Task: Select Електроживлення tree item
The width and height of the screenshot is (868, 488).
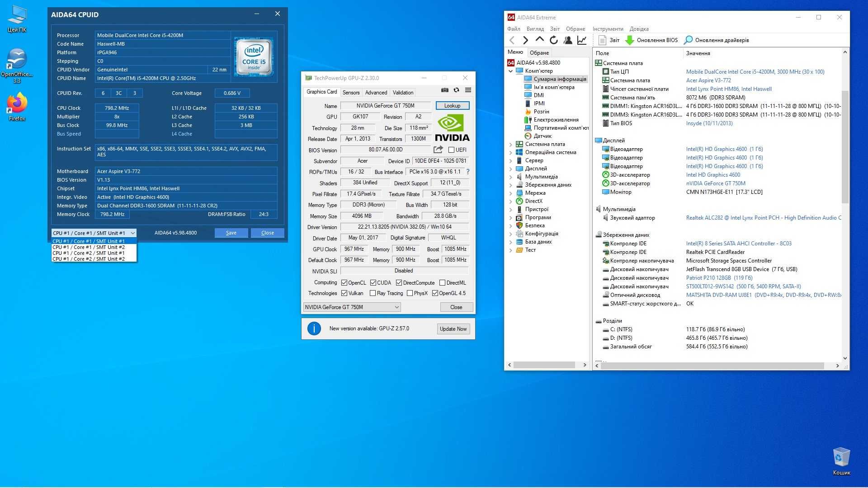Action: [551, 120]
